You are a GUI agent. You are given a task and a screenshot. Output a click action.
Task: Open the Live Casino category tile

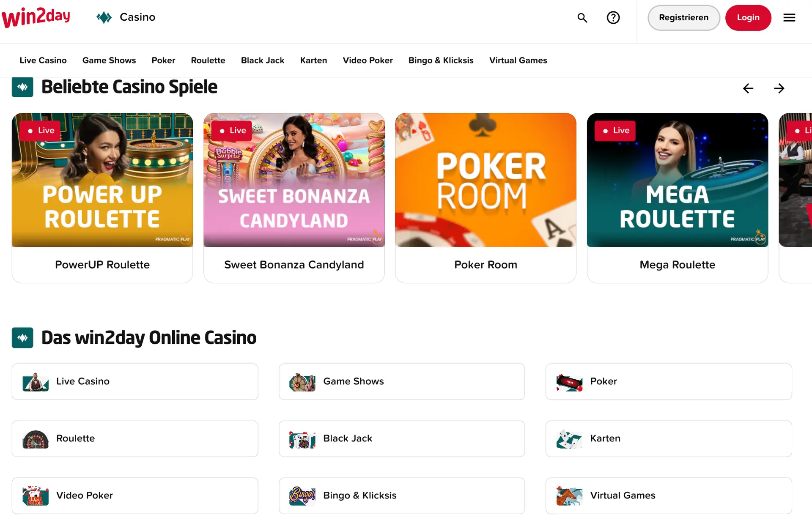click(x=135, y=382)
